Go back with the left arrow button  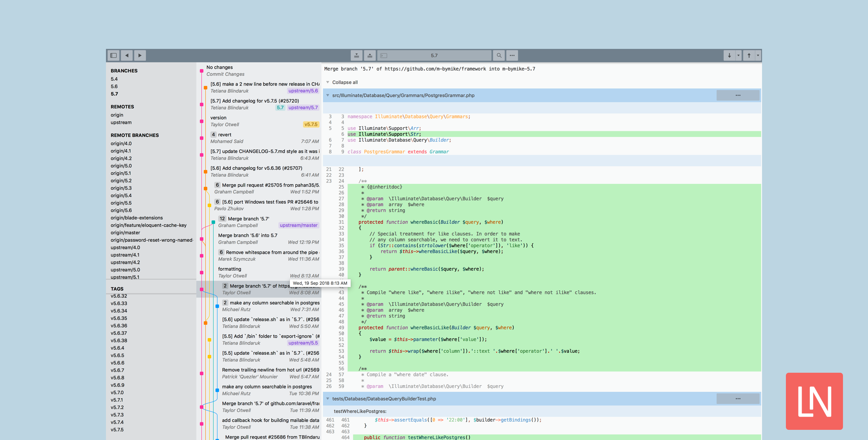point(127,55)
